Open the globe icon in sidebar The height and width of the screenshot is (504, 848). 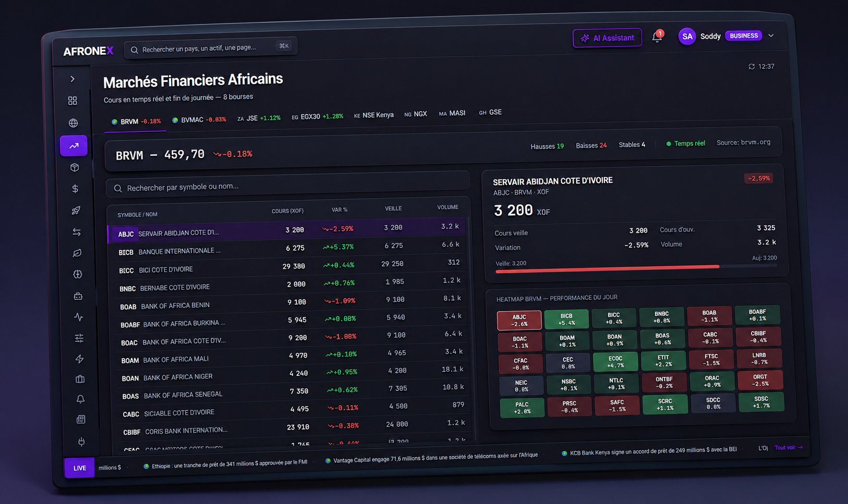pos(73,123)
